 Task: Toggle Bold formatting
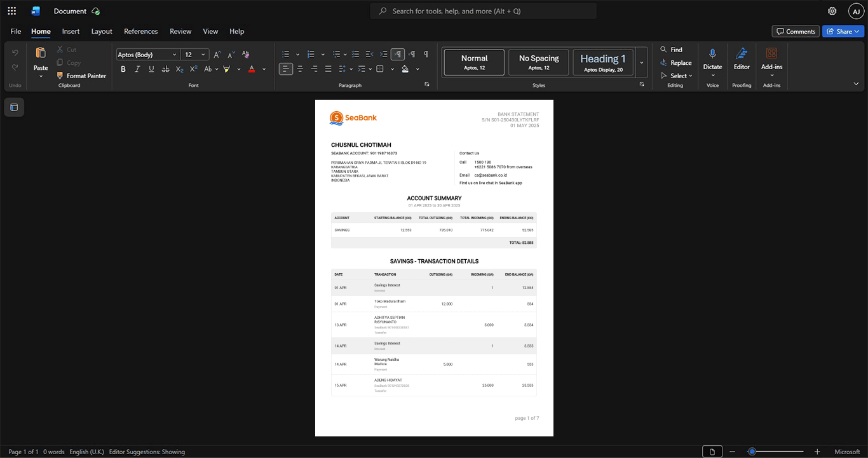coord(123,69)
